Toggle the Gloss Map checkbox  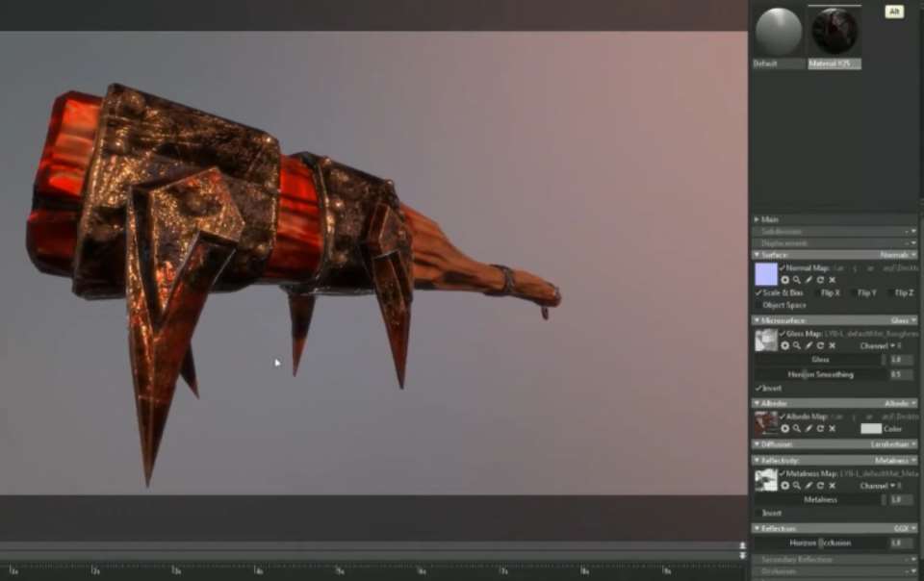point(783,334)
